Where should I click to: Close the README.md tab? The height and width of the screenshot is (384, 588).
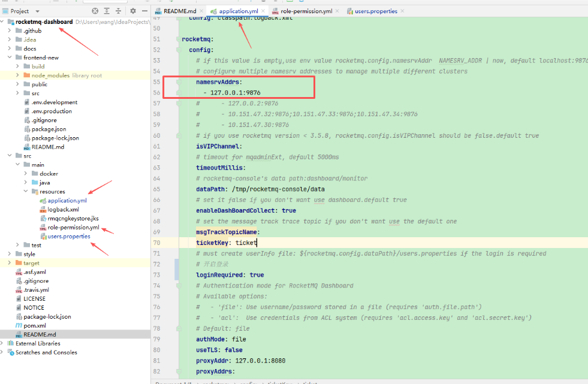point(201,11)
